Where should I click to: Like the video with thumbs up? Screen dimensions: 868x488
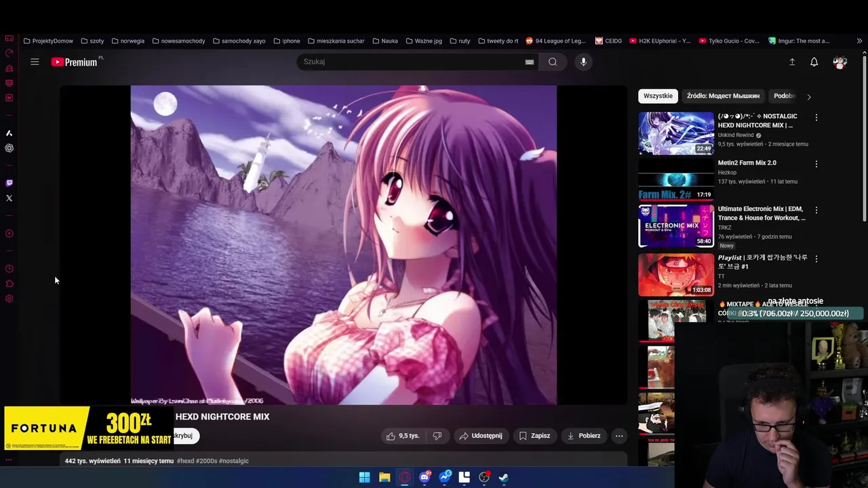point(403,436)
